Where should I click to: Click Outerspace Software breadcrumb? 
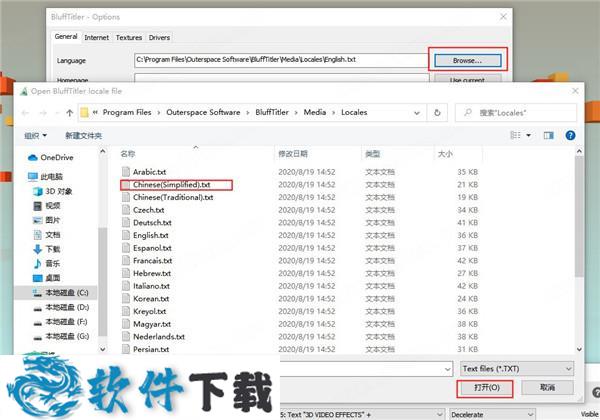pos(203,112)
